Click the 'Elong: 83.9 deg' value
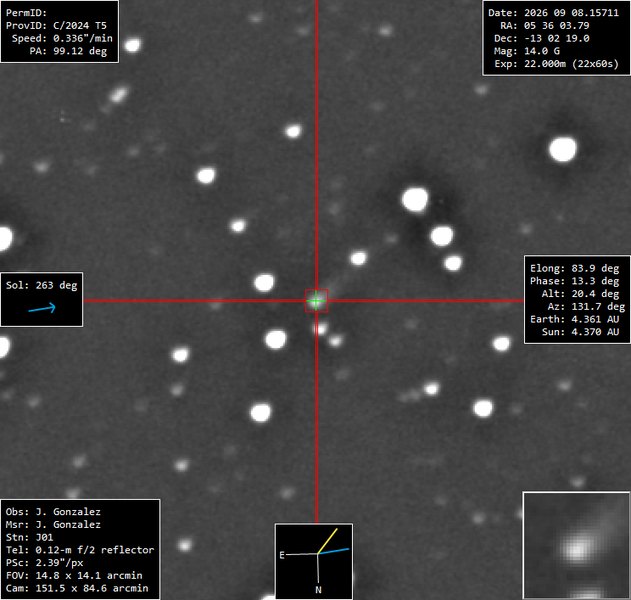The image size is (631, 600). [x=574, y=268]
